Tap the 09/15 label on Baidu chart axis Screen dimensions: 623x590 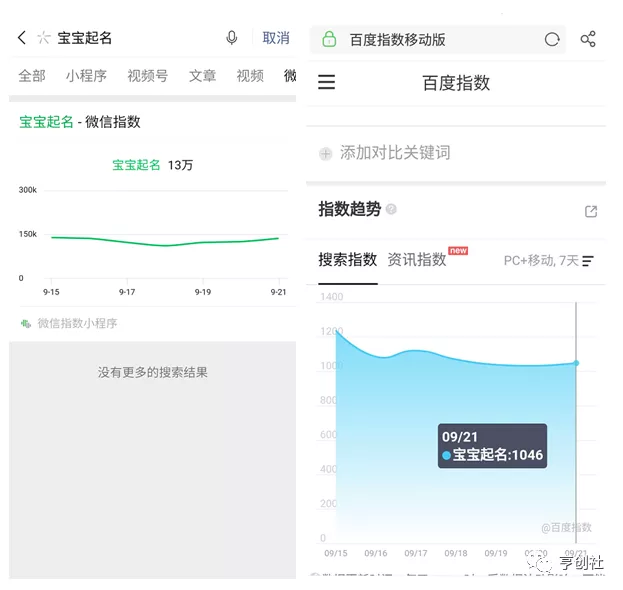point(336,553)
